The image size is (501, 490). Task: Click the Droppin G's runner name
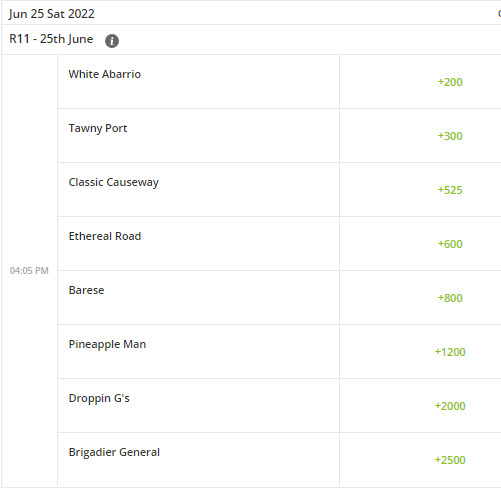point(99,398)
